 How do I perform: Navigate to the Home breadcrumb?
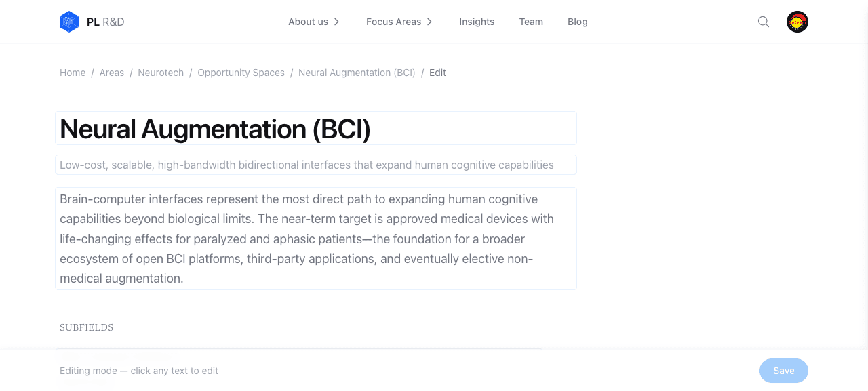[73, 73]
